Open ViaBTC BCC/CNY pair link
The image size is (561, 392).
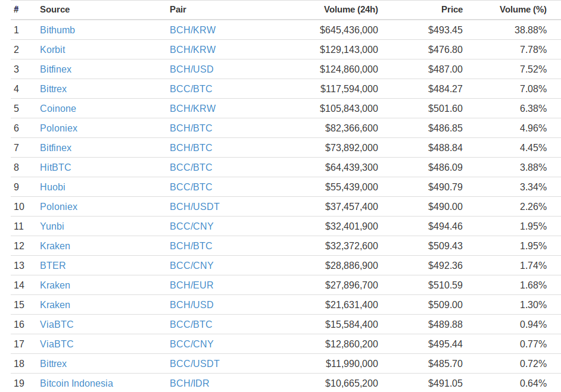191,344
